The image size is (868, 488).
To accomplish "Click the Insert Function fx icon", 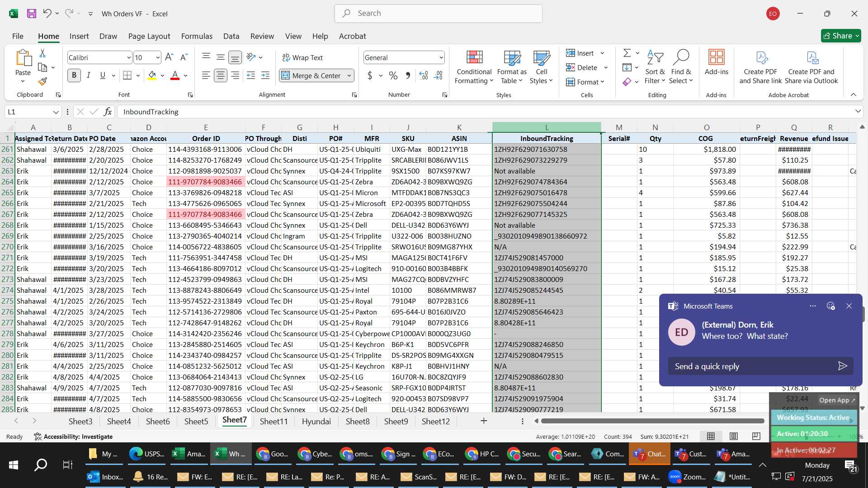I will (x=108, y=112).
